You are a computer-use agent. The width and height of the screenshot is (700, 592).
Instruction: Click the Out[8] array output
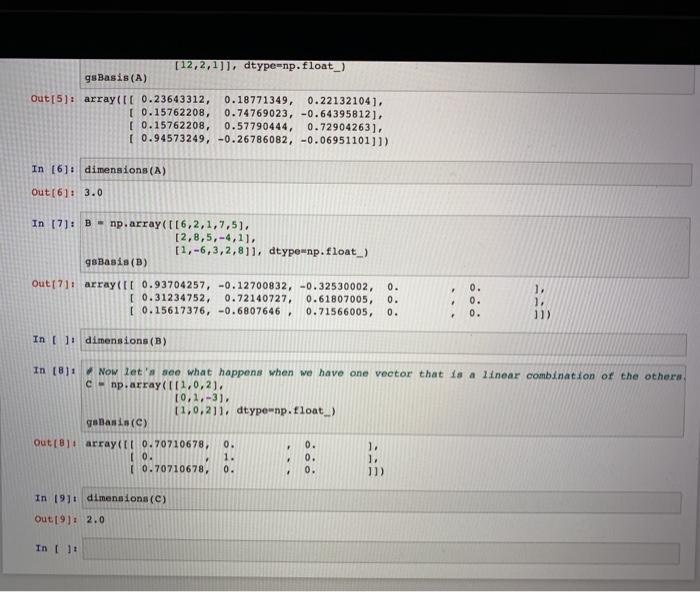[x=235, y=457]
